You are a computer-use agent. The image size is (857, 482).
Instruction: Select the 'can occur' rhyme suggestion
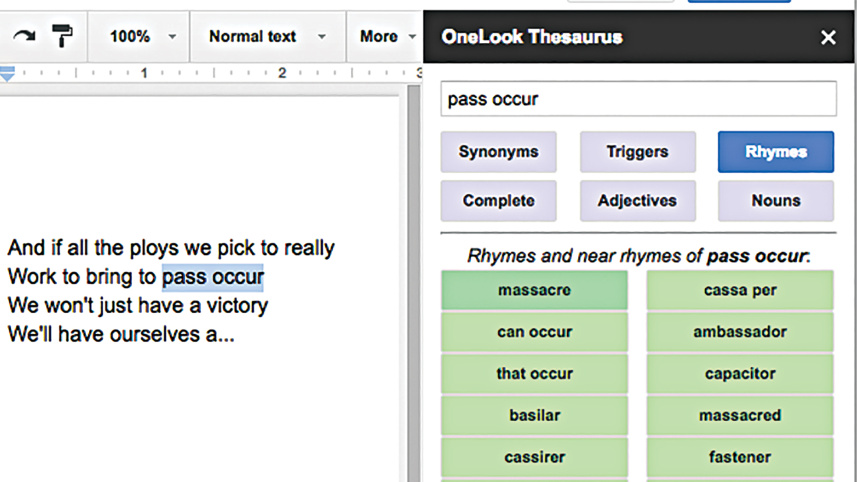point(534,332)
